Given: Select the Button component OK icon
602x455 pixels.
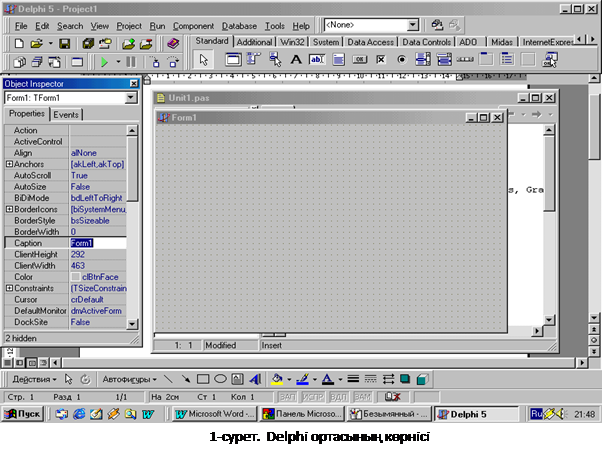Looking at the screenshot, I should pos(360,60).
